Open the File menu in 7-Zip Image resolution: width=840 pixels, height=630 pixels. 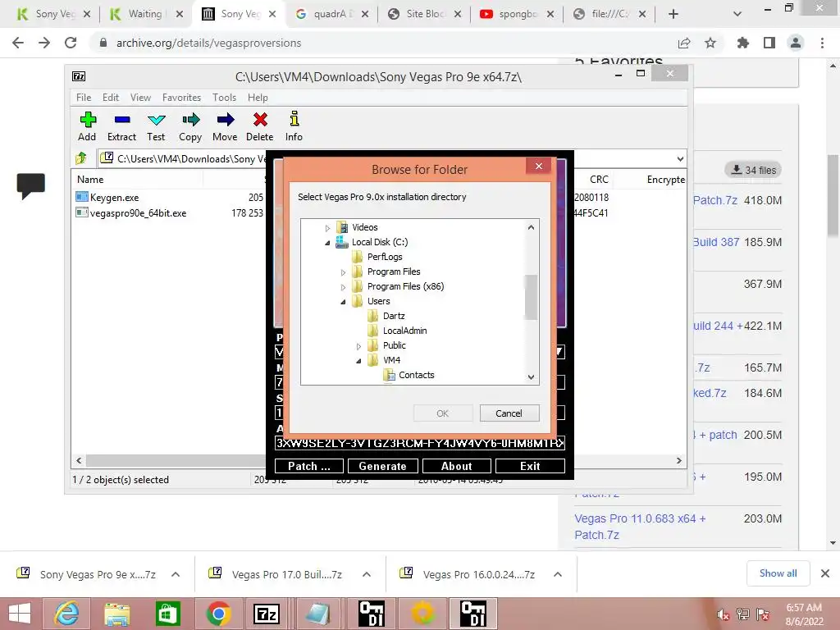pyautogui.click(x=84, y=98)
